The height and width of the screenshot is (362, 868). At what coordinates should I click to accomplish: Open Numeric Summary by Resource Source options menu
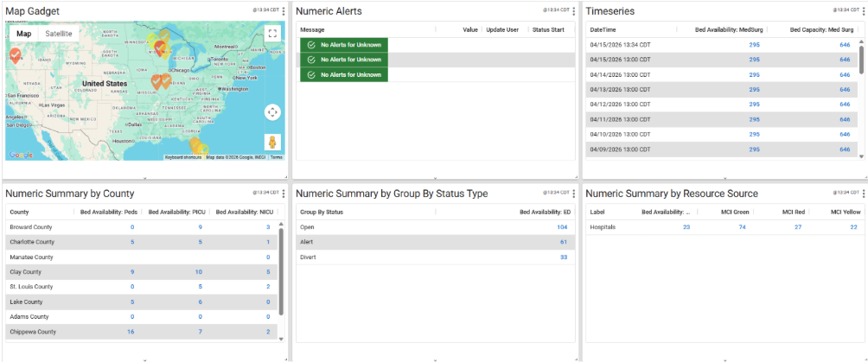[864, 194]
